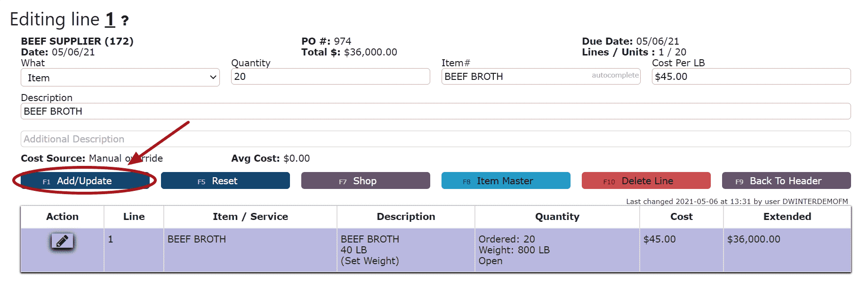Expand the What dropdown showing Item
This screenshot has width=868, height=282.
click(x=120, y=78)
